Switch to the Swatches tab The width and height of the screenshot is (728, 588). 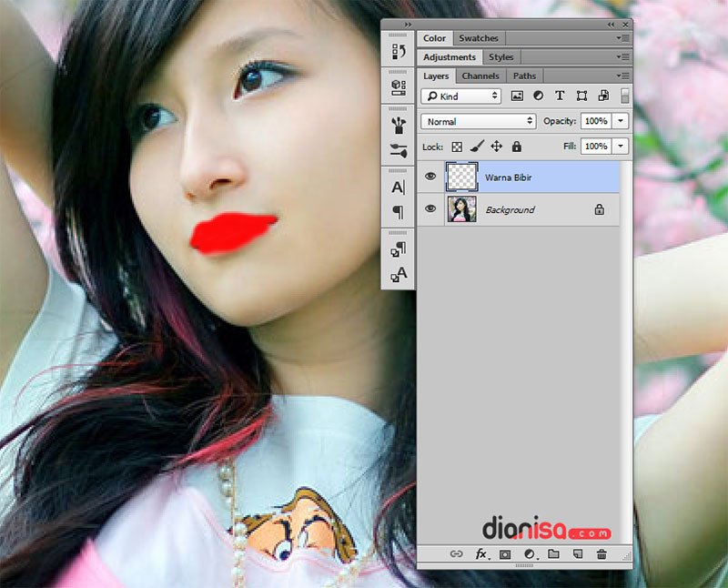(479, 37)
